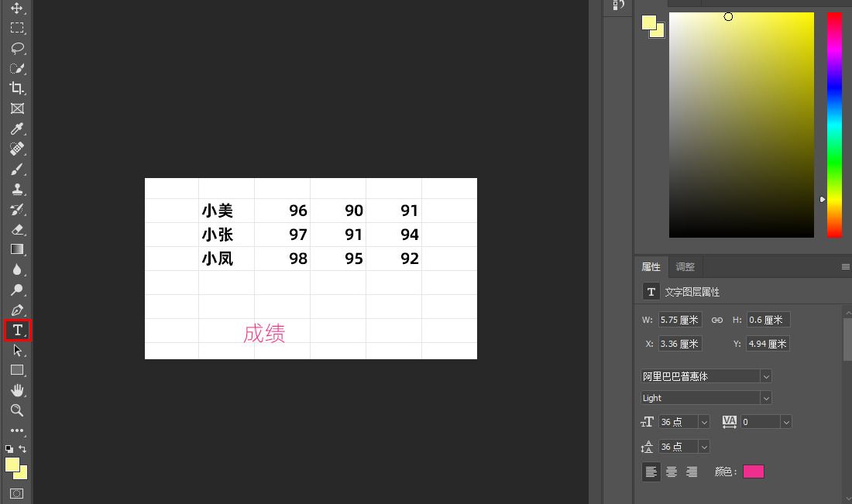Click the X position input field
Viewport: 852px width, 504px height.
pos(680,344)
